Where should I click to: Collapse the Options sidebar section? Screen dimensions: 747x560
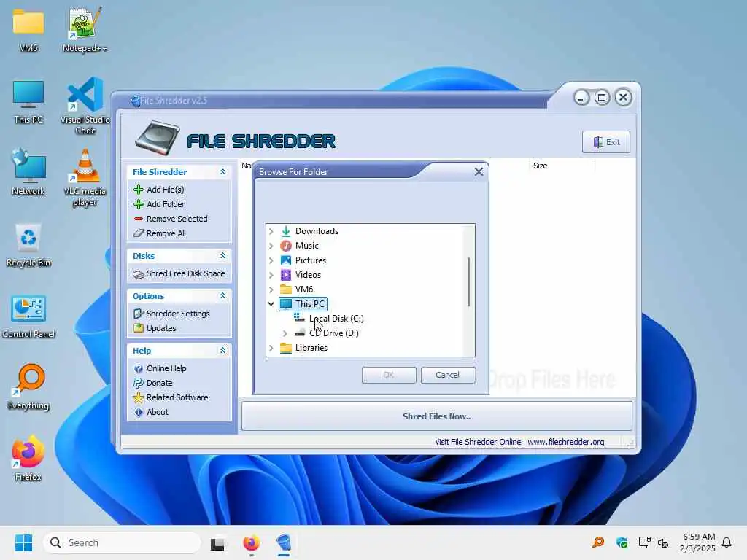pos(222,296)
